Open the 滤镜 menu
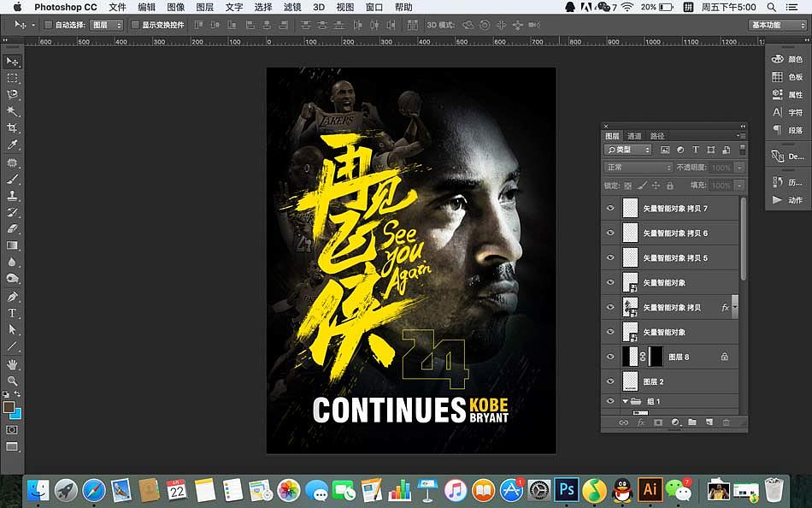 [x=292, y=7]
